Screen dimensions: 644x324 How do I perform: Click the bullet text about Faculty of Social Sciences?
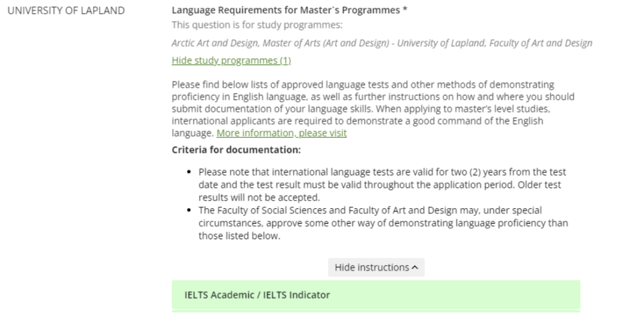383,223
